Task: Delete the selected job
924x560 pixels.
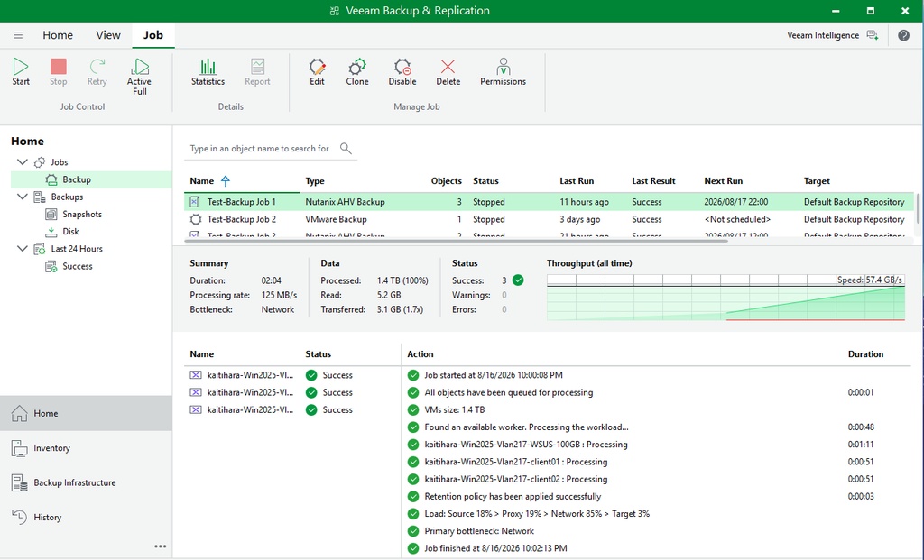Action: click(448, 72)
